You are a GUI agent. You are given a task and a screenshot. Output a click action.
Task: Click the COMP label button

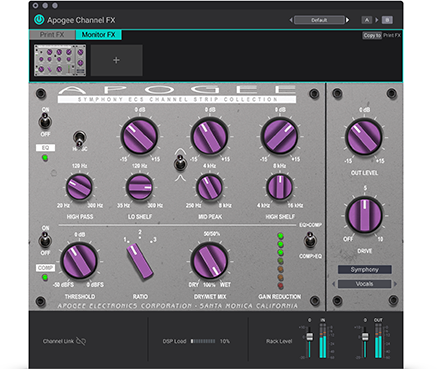pyautogui.click(x=45, y=268)
